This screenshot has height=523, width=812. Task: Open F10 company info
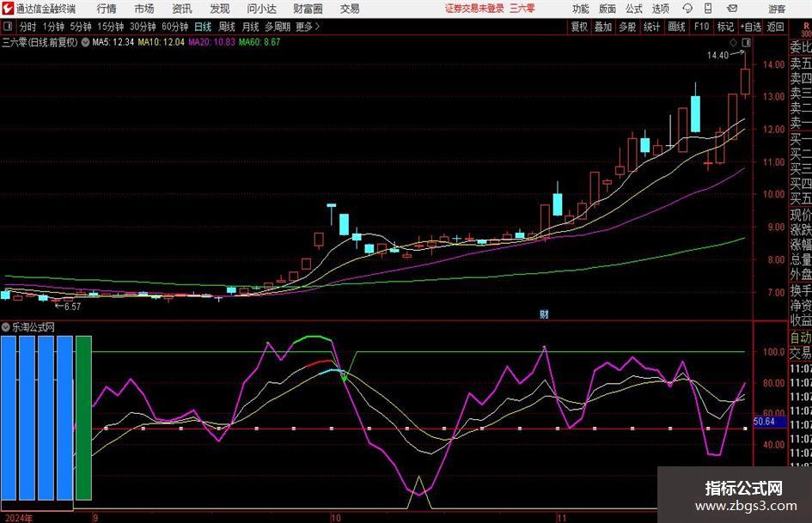701,27
